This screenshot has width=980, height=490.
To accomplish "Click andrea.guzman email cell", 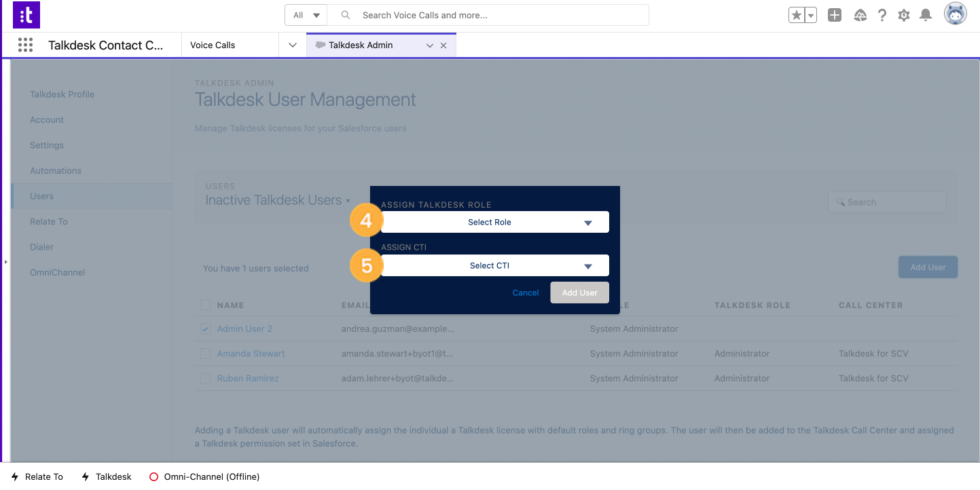I will coord(397,328).
